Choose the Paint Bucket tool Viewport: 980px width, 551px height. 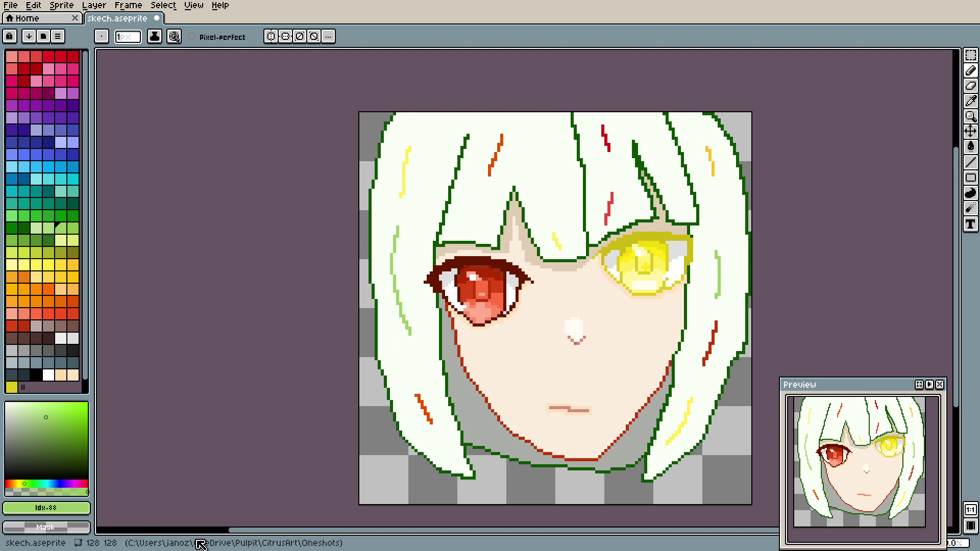tap(970, 147)
